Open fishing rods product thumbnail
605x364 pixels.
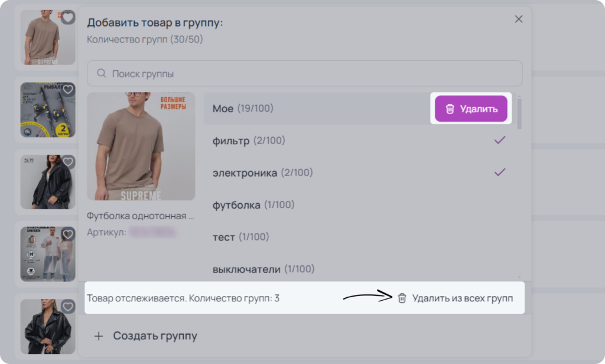point(48,110)
